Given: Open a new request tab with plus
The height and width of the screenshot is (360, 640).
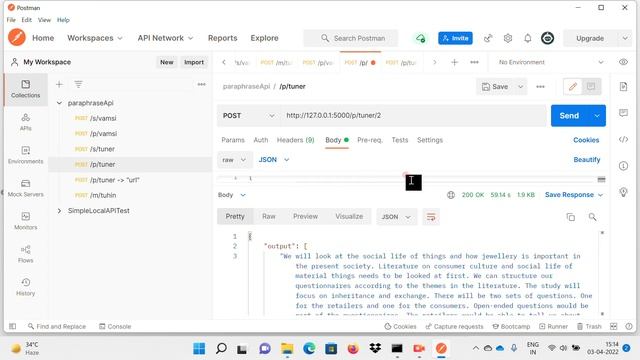Looking at the screenshot, I should click(454, 62).
